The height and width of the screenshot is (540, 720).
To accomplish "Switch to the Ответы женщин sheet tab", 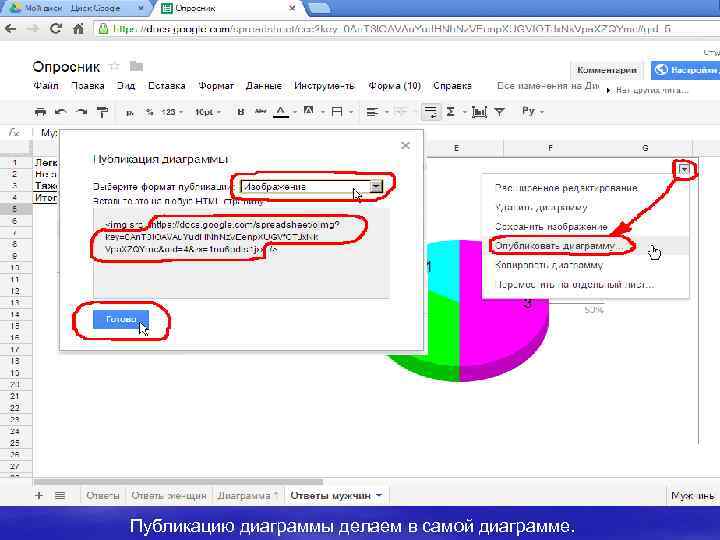I will 169,496.
